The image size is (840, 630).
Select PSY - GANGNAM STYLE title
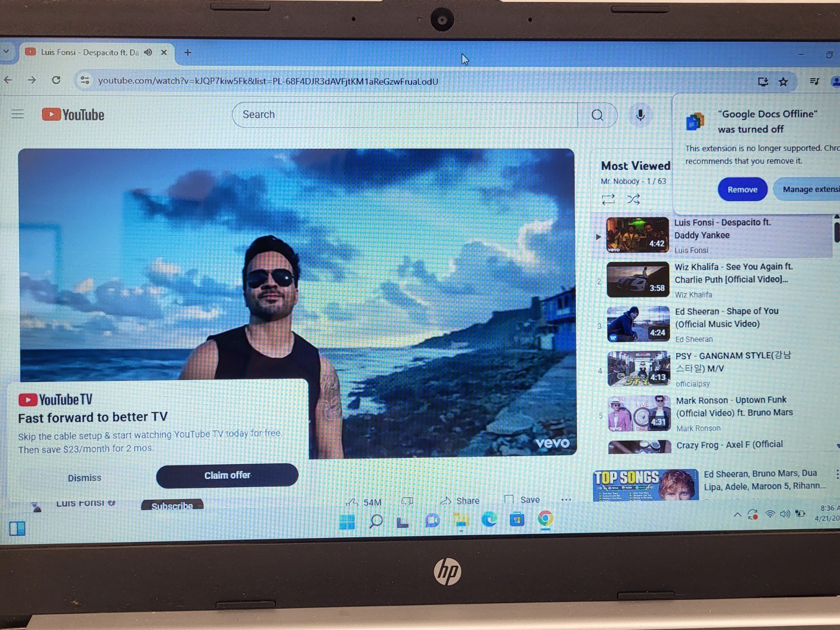(x=733, y=362)
